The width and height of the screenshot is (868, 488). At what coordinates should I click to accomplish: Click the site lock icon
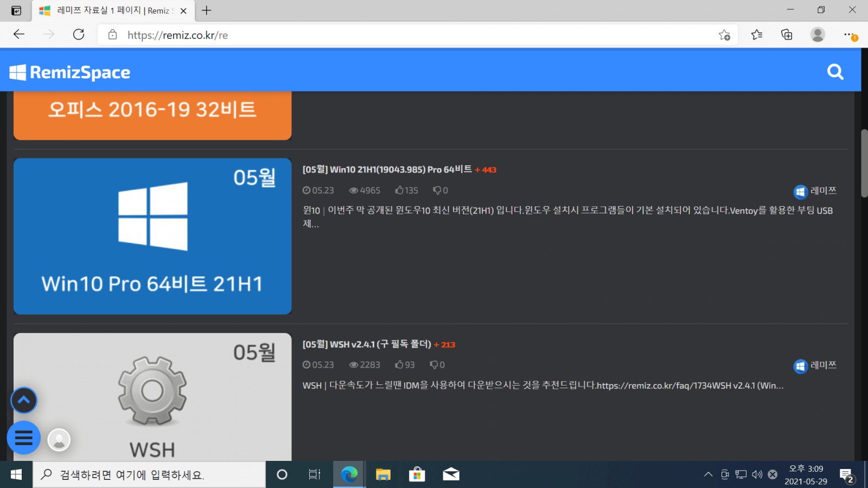(x=112, y=35)
